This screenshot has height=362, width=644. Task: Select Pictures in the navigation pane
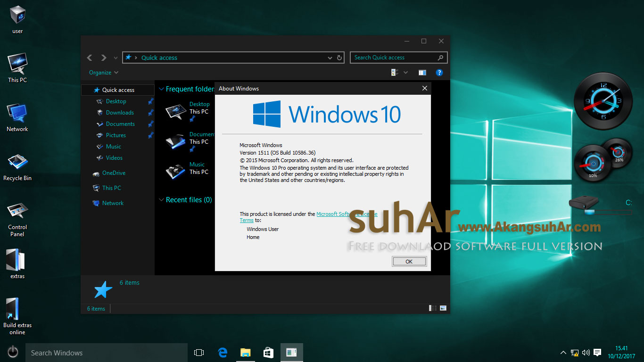point(116,135)
